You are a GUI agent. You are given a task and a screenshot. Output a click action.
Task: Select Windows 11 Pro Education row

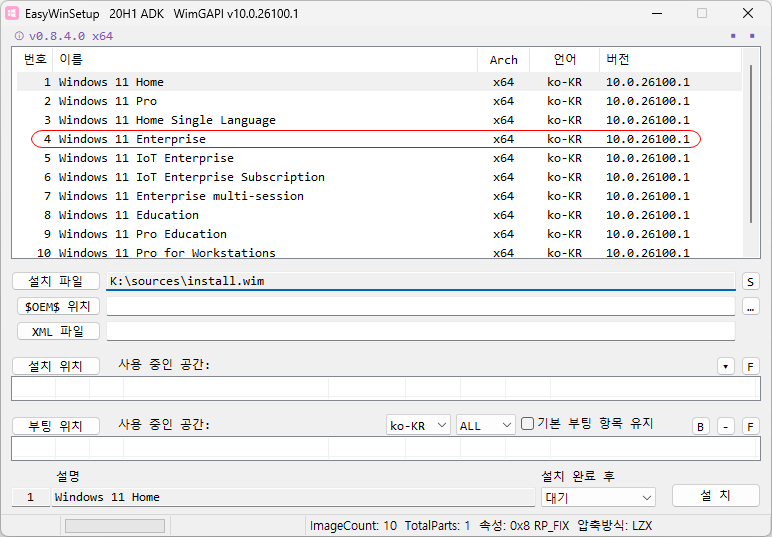pos(379,234)
